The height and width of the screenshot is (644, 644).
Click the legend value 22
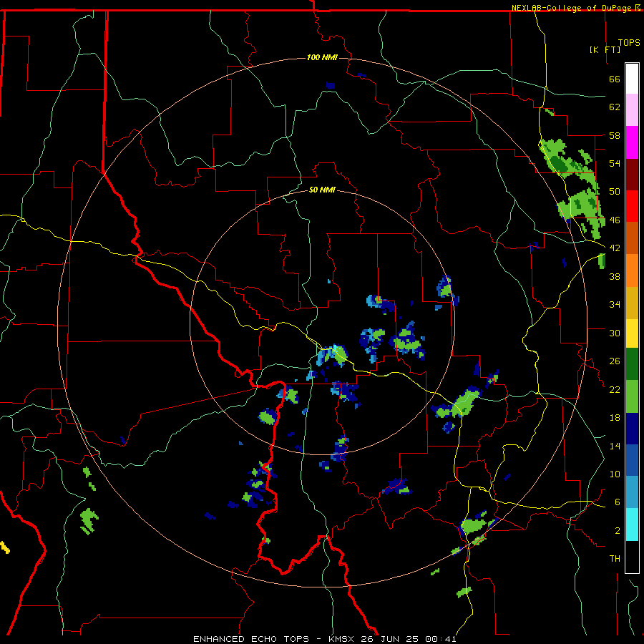click(x=615, y=389)
